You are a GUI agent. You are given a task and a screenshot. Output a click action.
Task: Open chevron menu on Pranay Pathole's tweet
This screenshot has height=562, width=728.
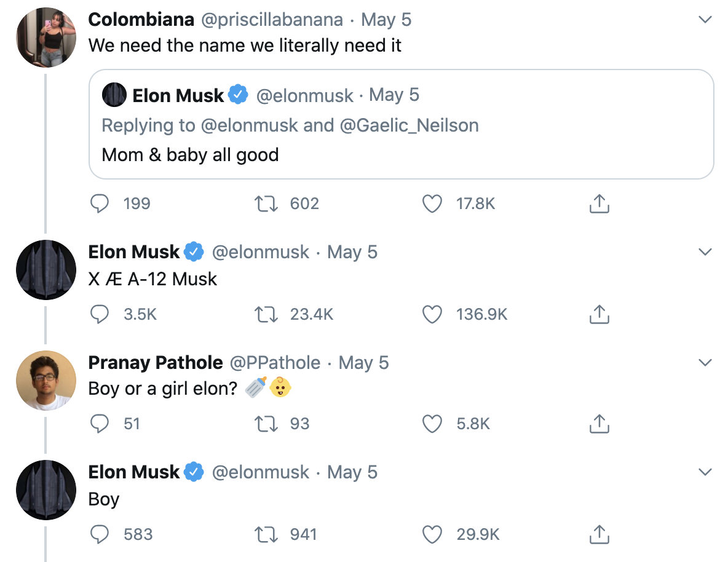[705, 363]
